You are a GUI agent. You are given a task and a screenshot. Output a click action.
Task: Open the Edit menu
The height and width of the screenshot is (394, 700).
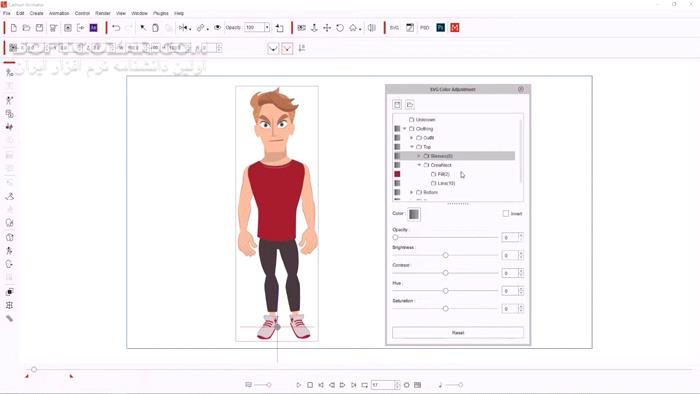click(20, 13)
